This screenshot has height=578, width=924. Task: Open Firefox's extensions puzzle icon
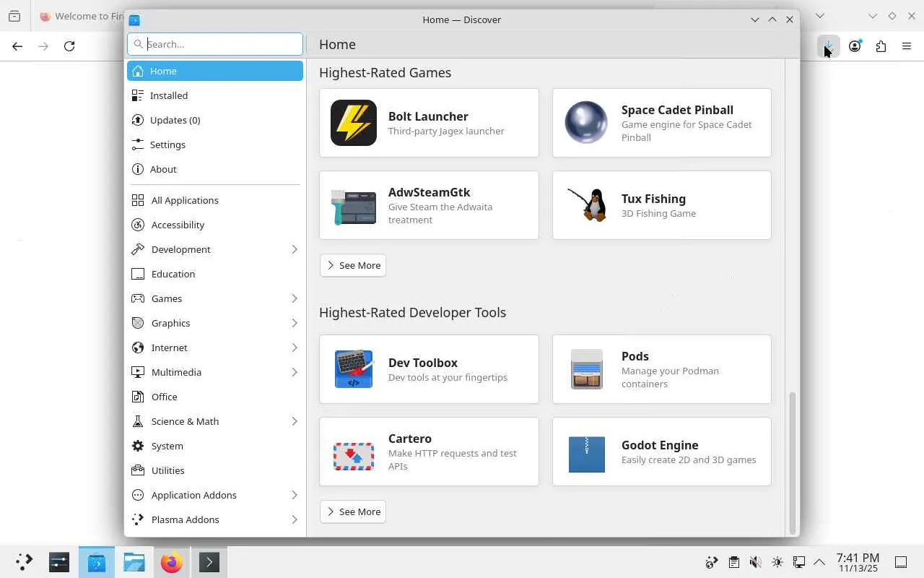click(881, 46)
